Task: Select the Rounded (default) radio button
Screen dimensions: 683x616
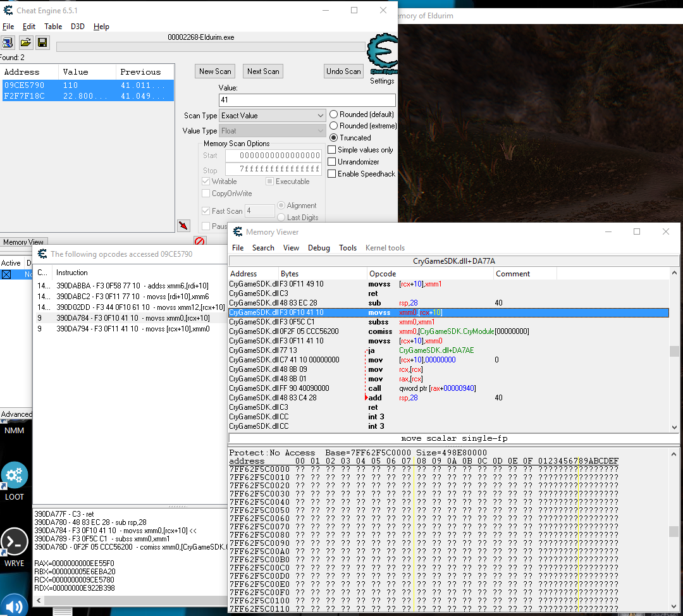Action: (x=335, y=114)
